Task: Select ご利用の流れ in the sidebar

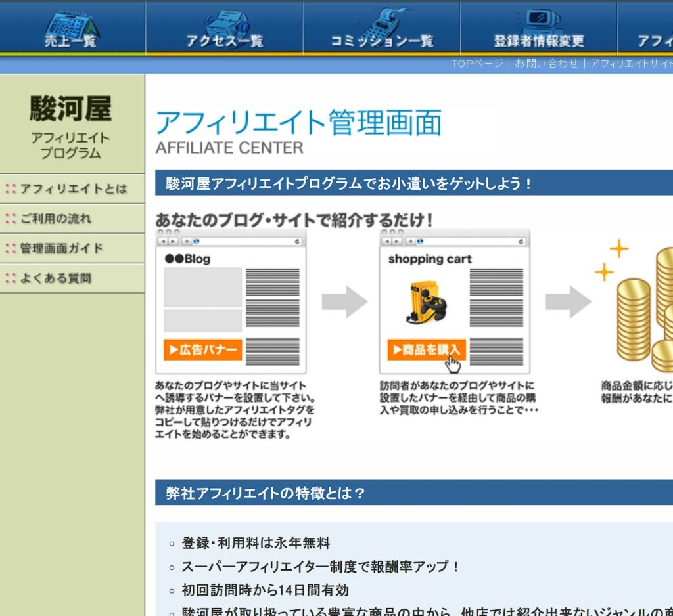Action: (56, 219)
